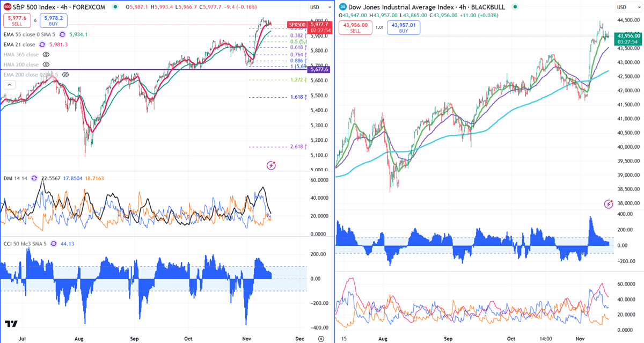Screen dimensions: 644x343
Task: Click the DMI indicator refresh icon
Action: point(34,178)
